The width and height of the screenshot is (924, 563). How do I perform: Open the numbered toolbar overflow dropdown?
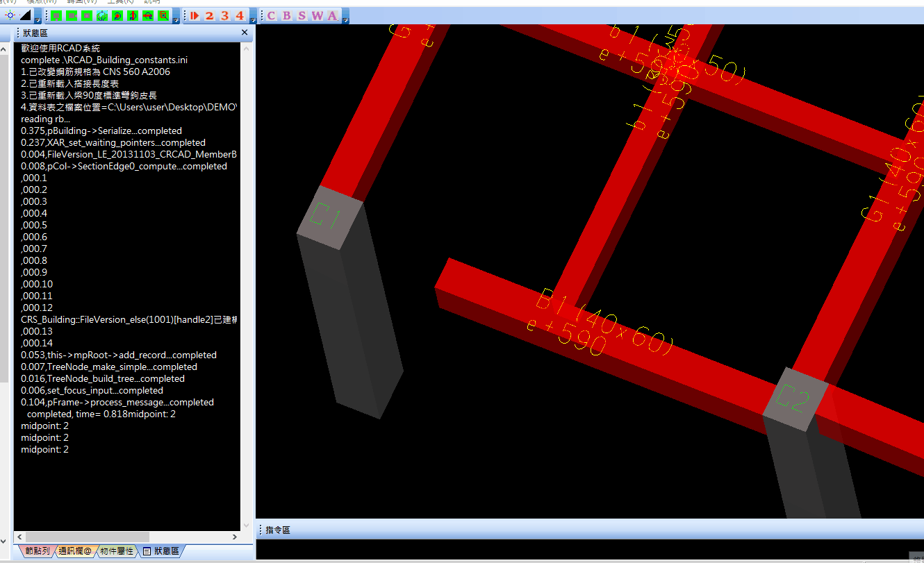click(x=252, y=19)
